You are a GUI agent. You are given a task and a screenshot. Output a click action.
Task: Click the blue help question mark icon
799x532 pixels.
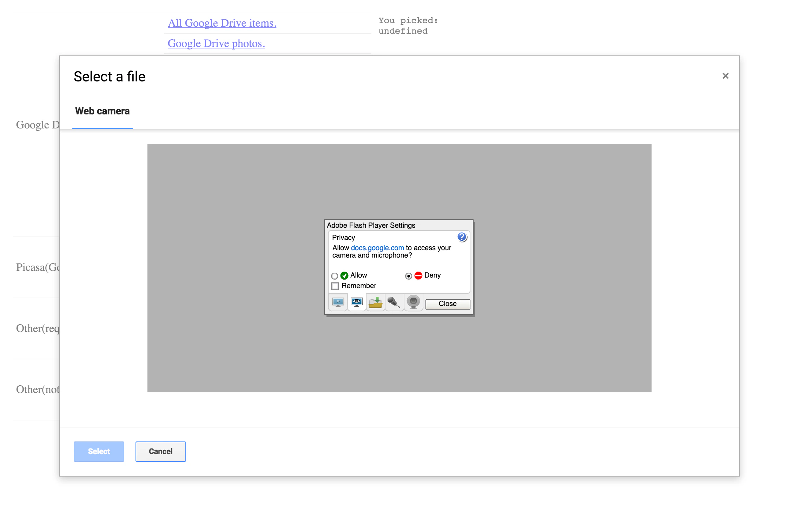(462, 237)
